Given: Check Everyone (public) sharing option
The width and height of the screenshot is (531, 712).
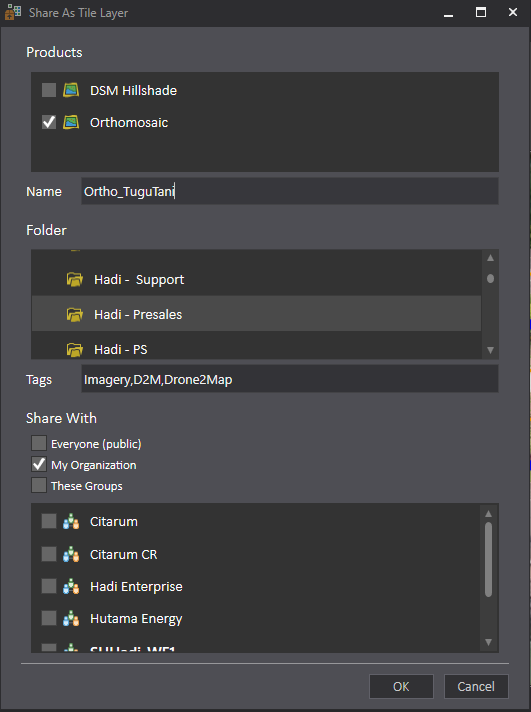Looking at the screenshot, I should click(x=39, y=443).
